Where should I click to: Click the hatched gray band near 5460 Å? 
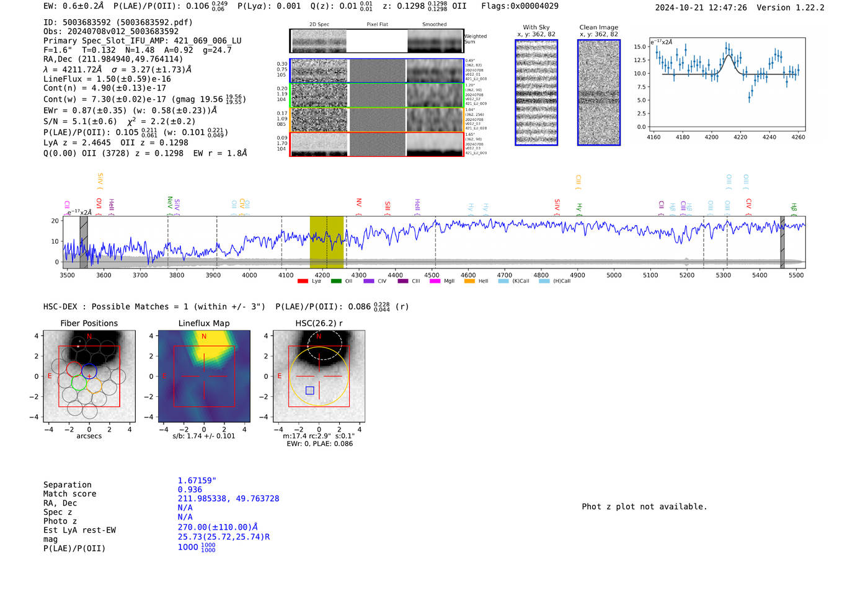coord(782,242)
